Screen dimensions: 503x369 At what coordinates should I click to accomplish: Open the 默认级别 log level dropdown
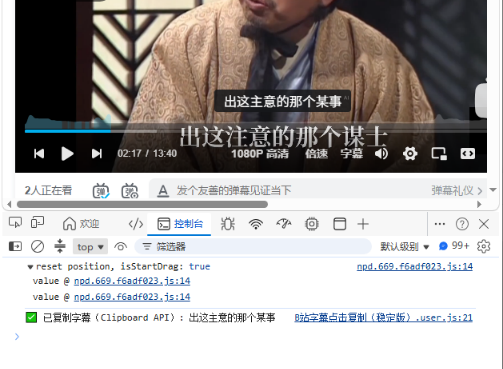pyautogui.click(x=404, y=247)
